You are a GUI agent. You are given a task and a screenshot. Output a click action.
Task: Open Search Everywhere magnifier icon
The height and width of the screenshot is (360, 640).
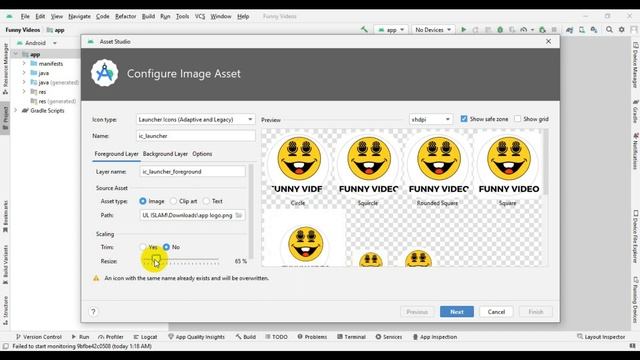[x=609, y=30]
